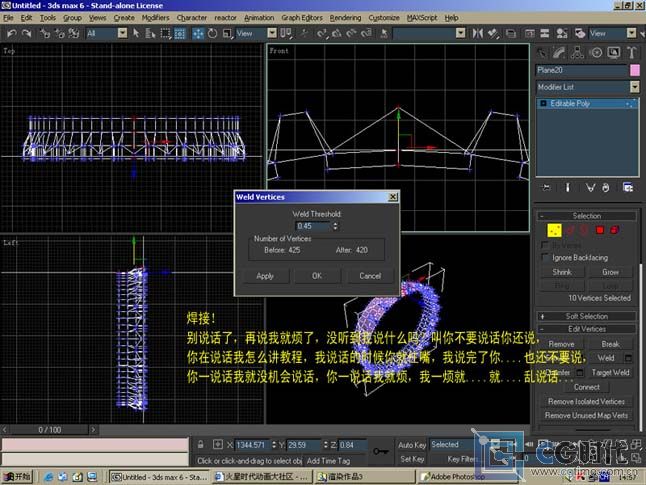This screenshot has height=485, width=646.
Task: Expand Editable Poly in modifier stack
Action: pyautogui.click(x=543, y=103)
